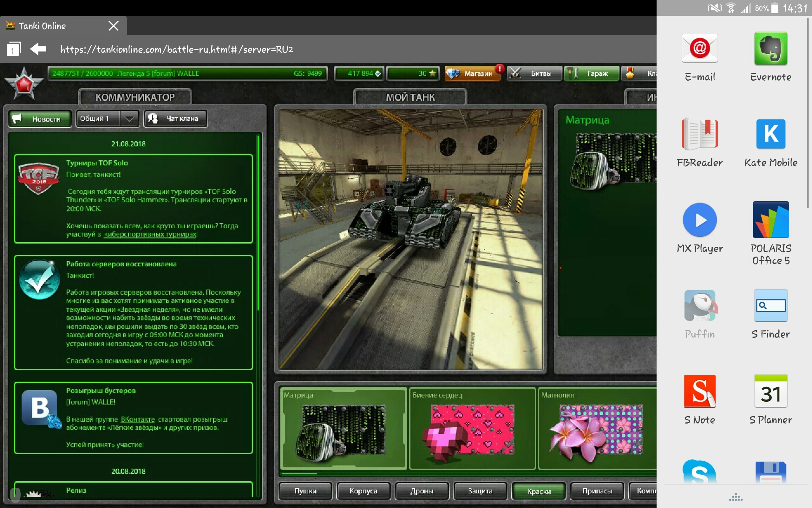Viewport: 812px width, 508px height.
Task: Open the Припасы supplies category
Action: (597, 491)
